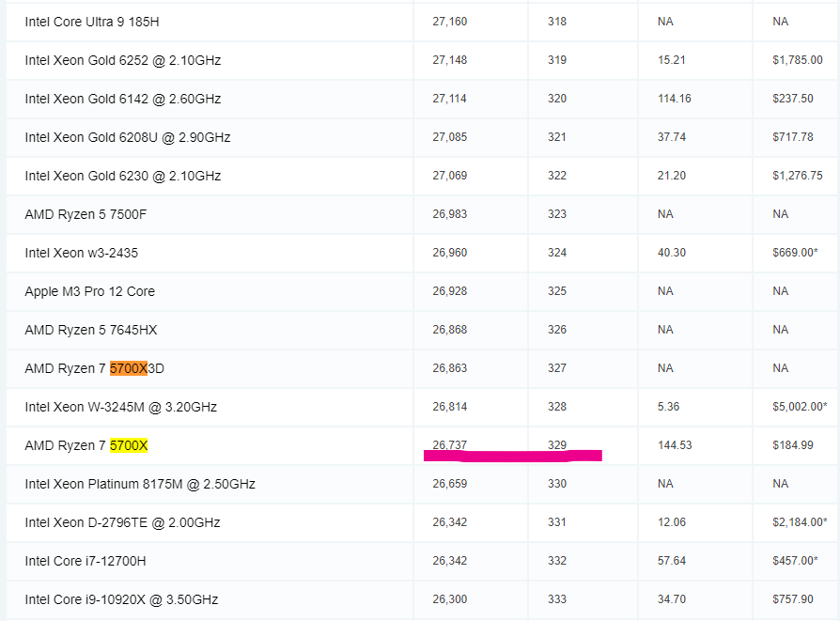
Task: Select the 12.06 value cell
Action: (x=671, y=522)
